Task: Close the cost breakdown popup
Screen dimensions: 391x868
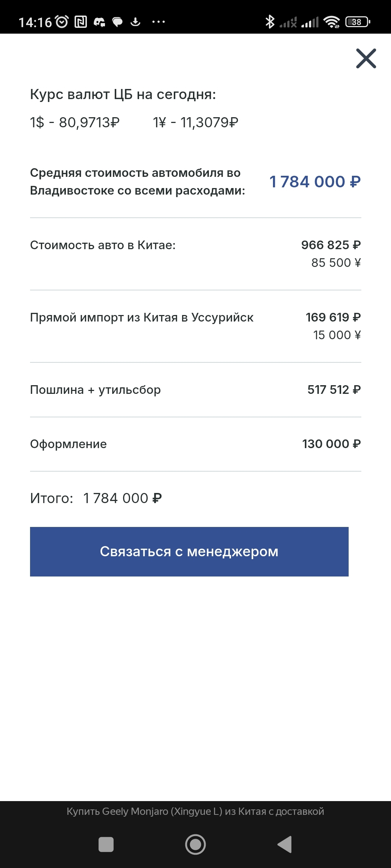Action: pos(366,59)
